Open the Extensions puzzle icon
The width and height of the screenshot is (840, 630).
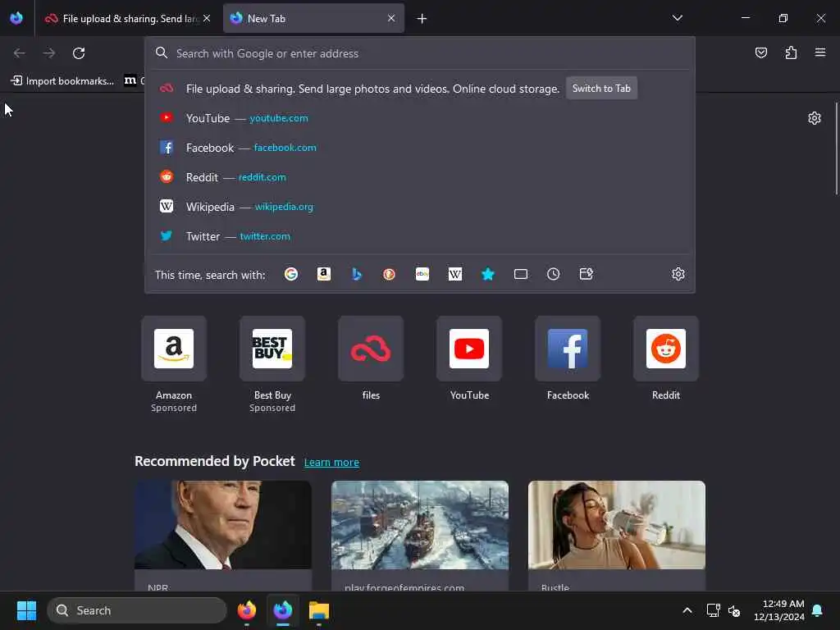791,52
